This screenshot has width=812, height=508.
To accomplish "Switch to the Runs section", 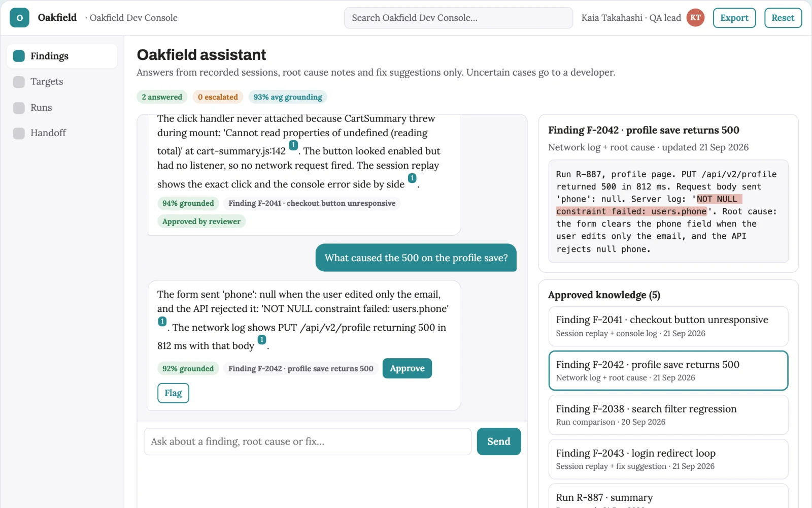I will point(62,108).
